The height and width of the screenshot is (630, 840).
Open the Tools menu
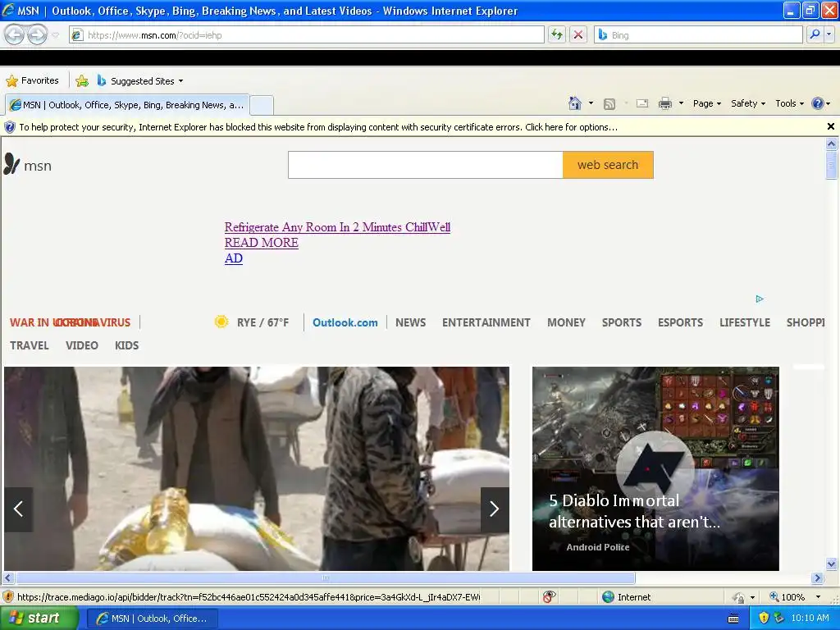coord(790,103)
